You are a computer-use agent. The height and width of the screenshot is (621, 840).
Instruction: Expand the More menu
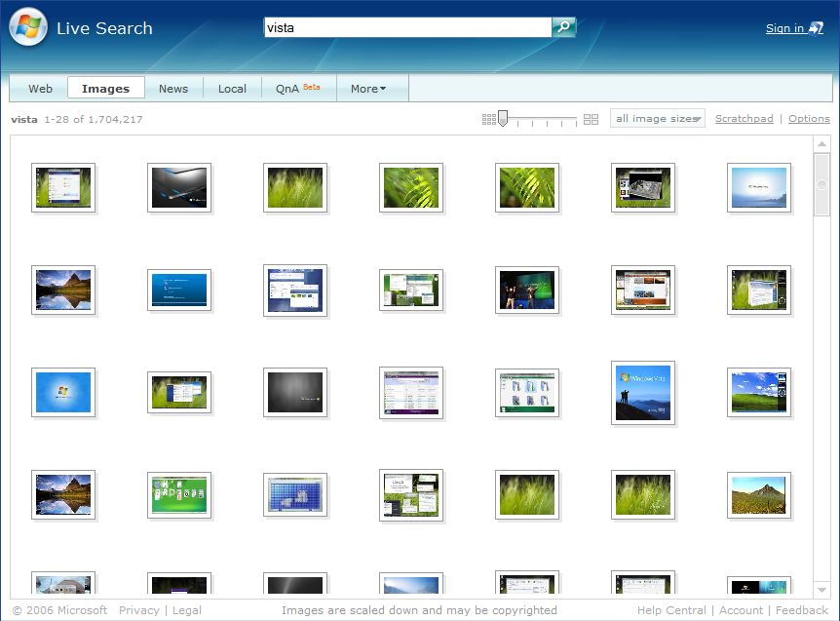pos(368,89)
